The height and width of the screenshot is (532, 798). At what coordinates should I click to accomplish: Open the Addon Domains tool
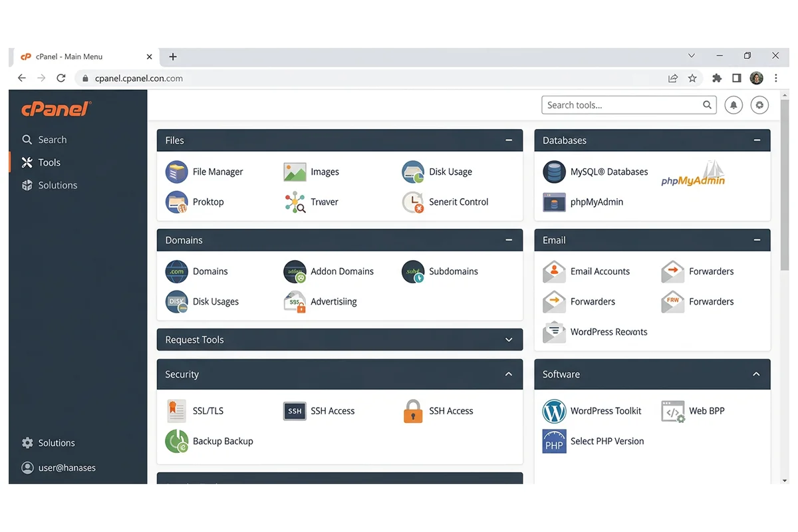click(329, 271)
